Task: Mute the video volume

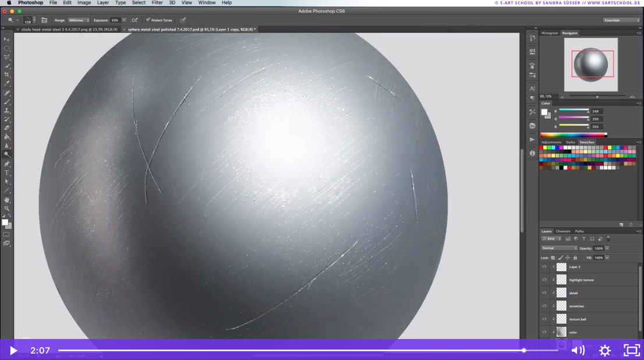Action: pos(578,351)
